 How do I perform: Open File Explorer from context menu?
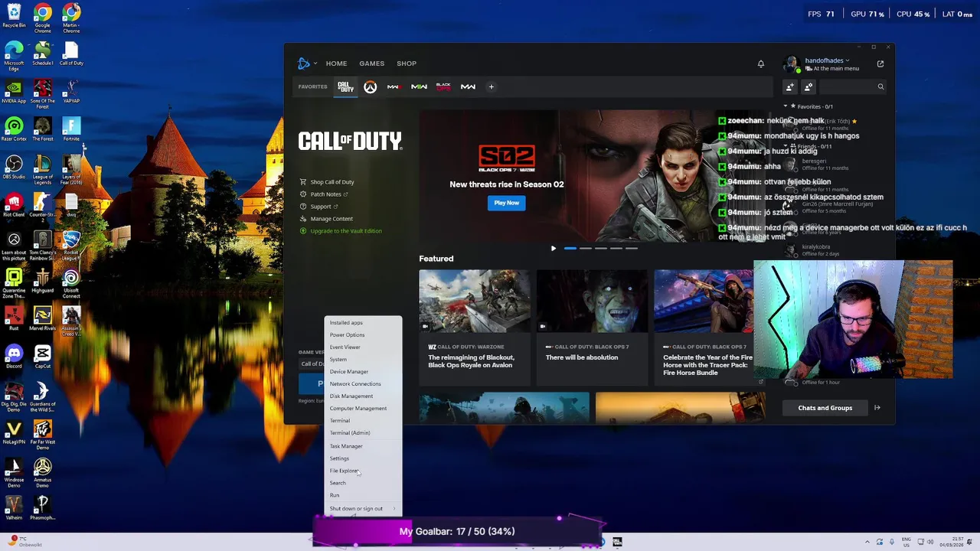click(x=363, y=471)
